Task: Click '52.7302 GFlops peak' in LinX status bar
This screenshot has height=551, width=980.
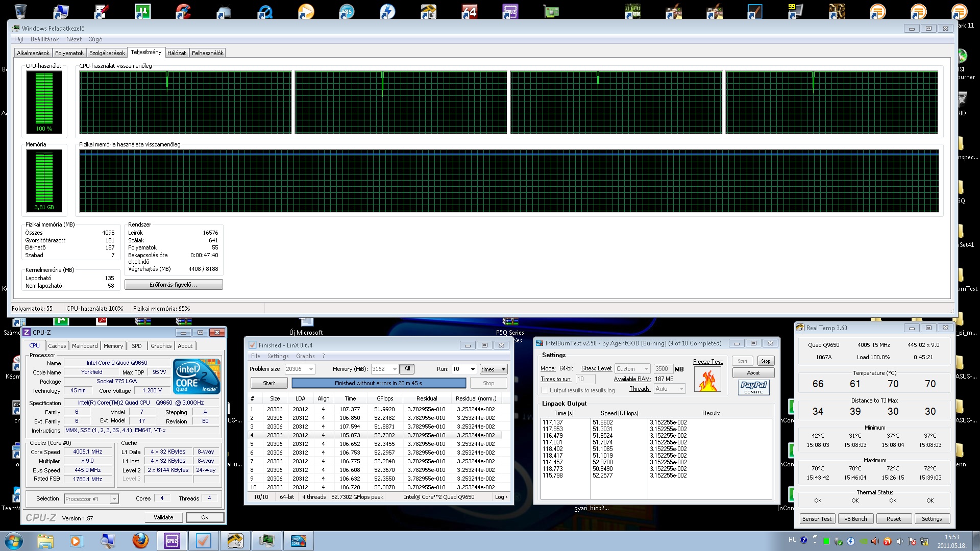Action: [x=357, y=497]
